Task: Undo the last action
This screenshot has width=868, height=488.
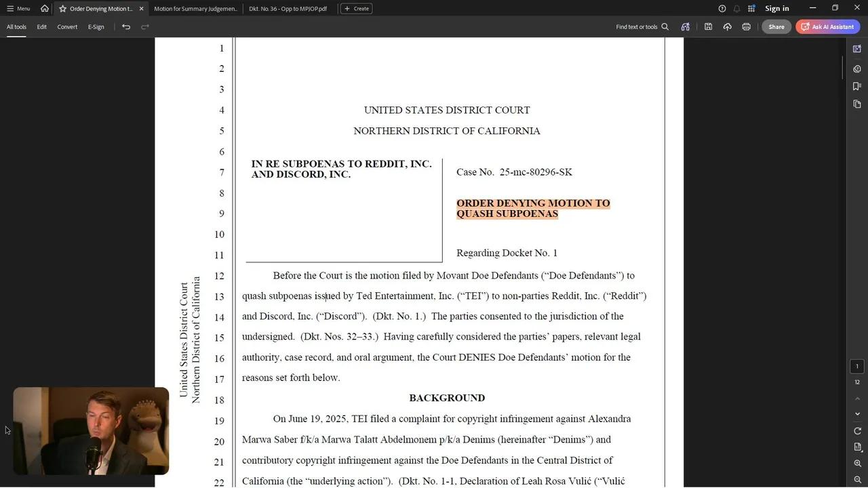Action: pos(126,27)
